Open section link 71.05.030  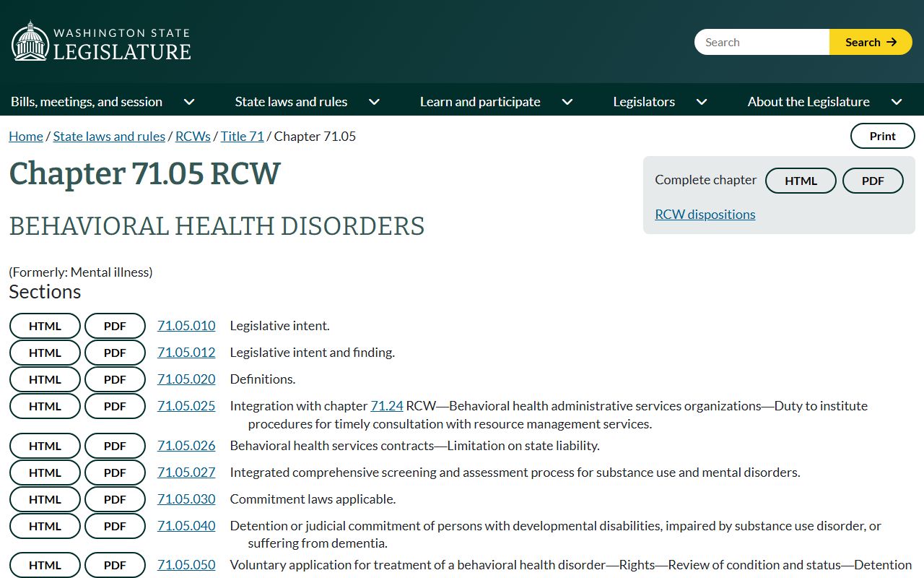(x=186, y=499)
